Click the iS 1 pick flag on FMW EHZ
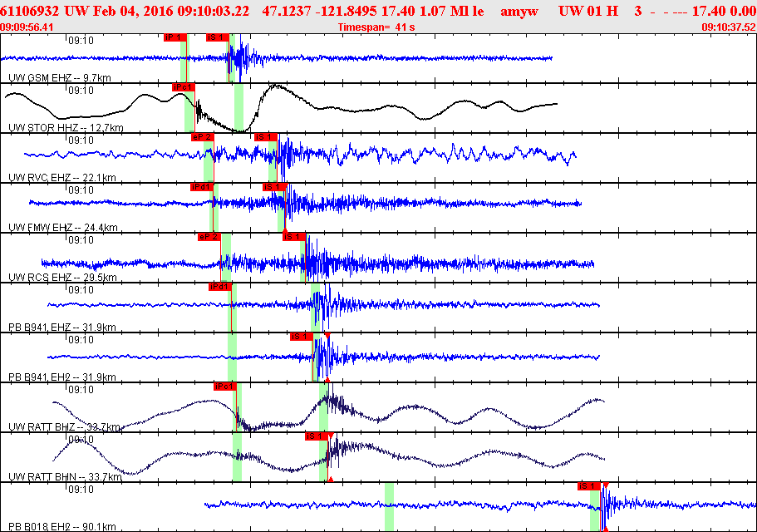Image resolution: width=757 pixels, height=532 pixels. point(273,187)
